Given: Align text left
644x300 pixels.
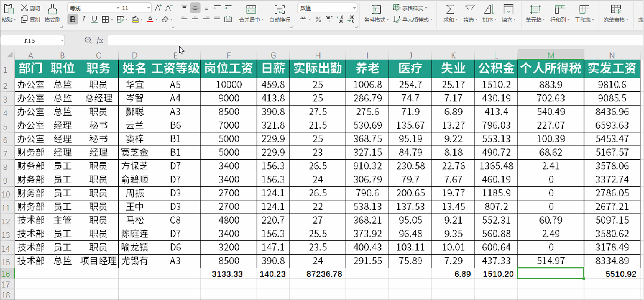Looking at the screenshot, I should (184, 19).
